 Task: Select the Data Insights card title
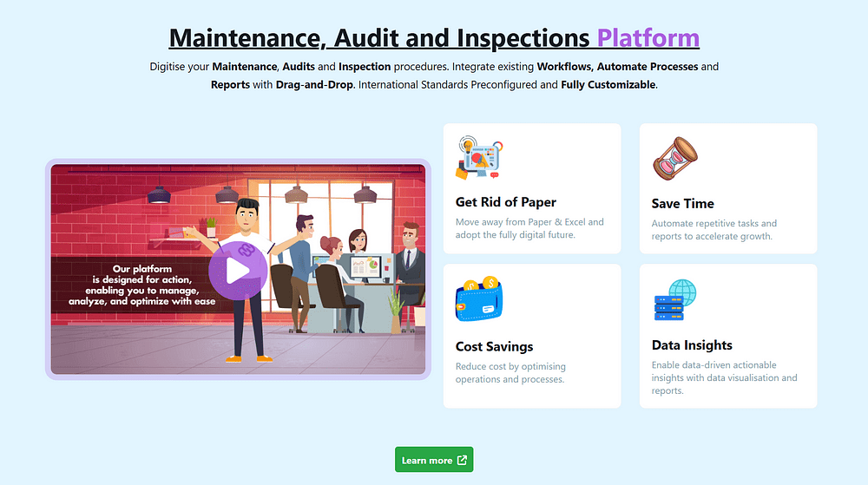click(692, 345)
